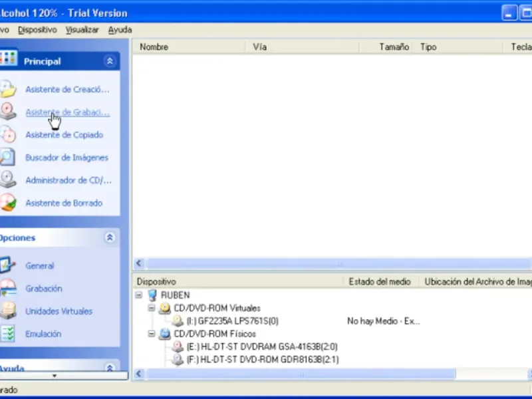The width and height of the screenshot is (532, 399).
Task: Click the DVD-ROM drive F: icon
Action: coord(178,359)
